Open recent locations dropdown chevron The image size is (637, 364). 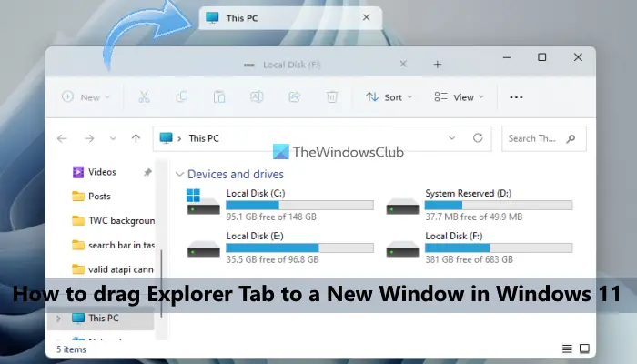pos(113,138)
